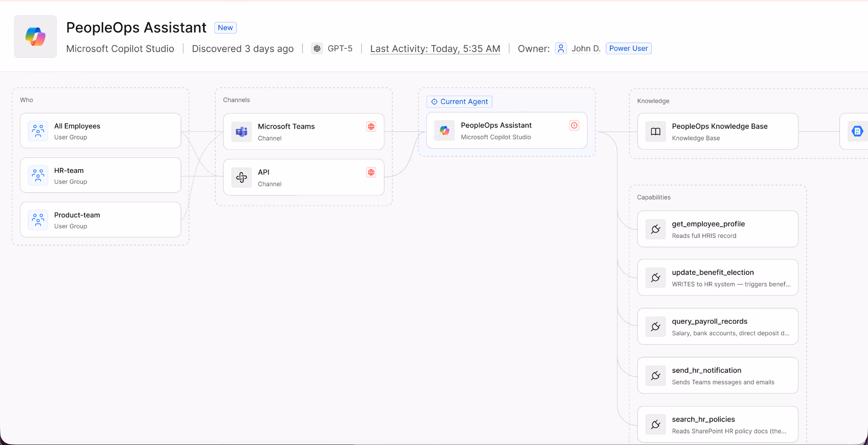Click the Current Agent tag

click(459, 102)
